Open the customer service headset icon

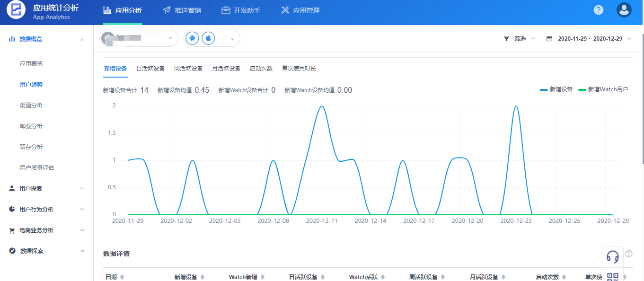613,256
